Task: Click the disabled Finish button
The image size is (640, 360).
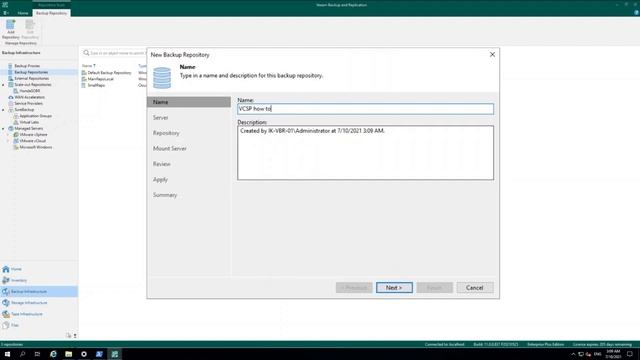Action: click(x=435, y=288)
